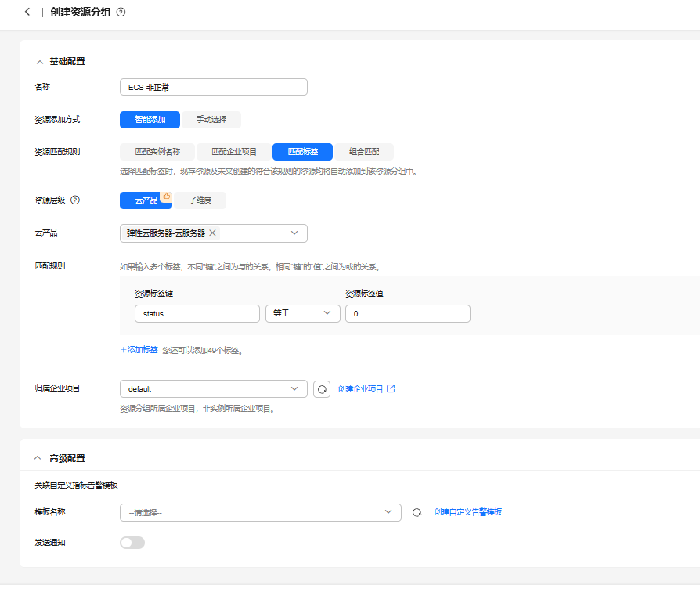700x603 pixels.
Task: Switch to 组合匹配 rule tab
Action: pos(364,152)
